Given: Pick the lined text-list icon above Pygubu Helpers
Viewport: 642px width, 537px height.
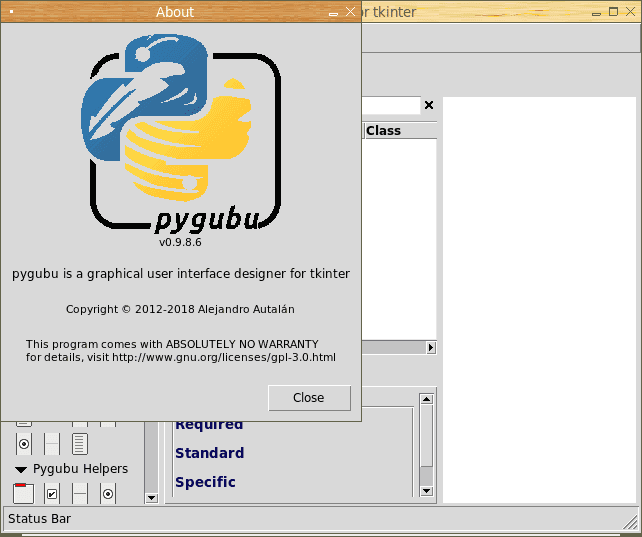Looking at the screenshot, I should tap(80, 444).
